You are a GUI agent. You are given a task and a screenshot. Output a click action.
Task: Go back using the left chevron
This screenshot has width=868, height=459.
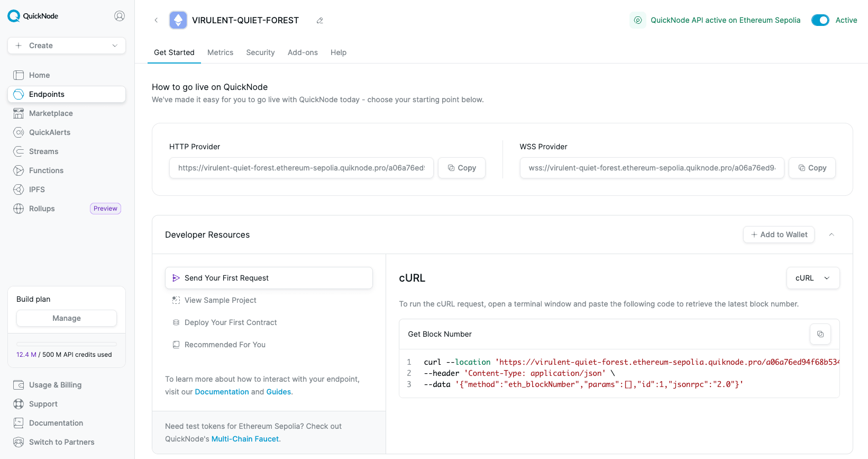[156, 20]
